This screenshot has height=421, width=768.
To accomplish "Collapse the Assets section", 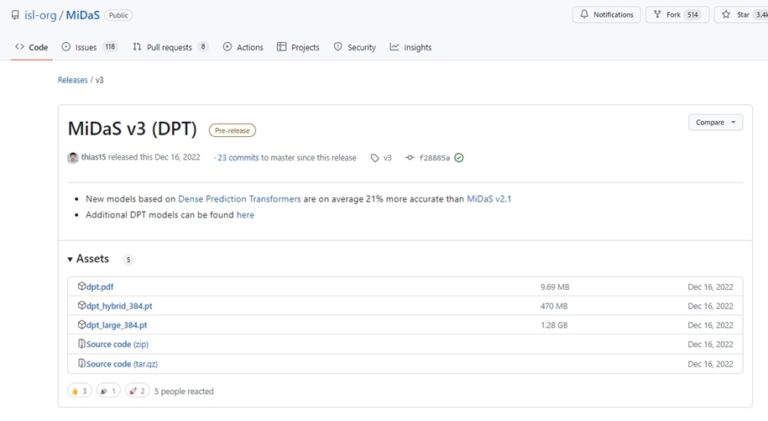I will pos(70,259).
